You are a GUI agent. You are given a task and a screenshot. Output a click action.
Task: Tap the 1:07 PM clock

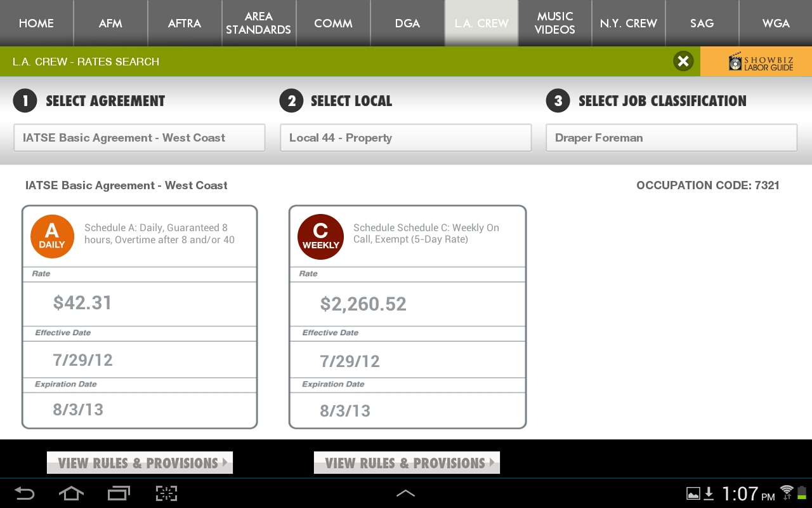pos(749,493)
